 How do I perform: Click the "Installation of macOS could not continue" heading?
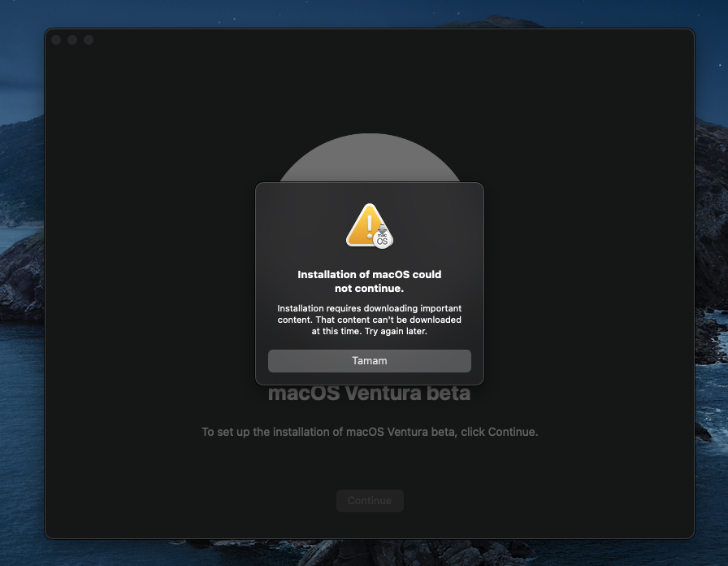click(x=369, y=281)
